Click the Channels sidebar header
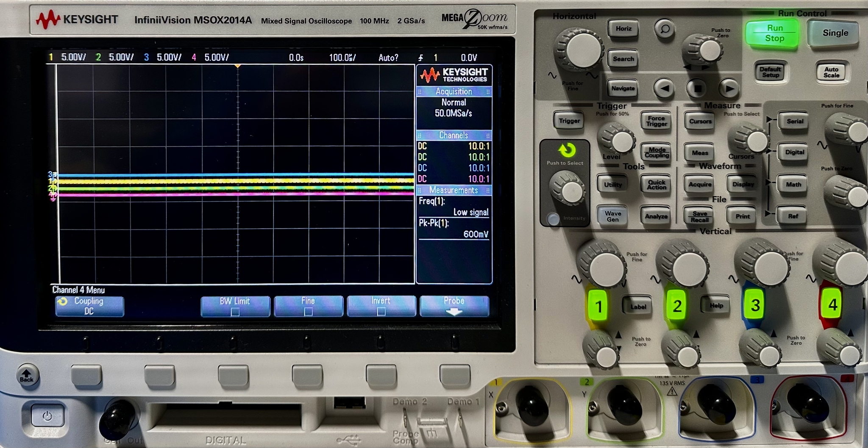The height and width of the screenshot is (448, 868). point(454,135)
